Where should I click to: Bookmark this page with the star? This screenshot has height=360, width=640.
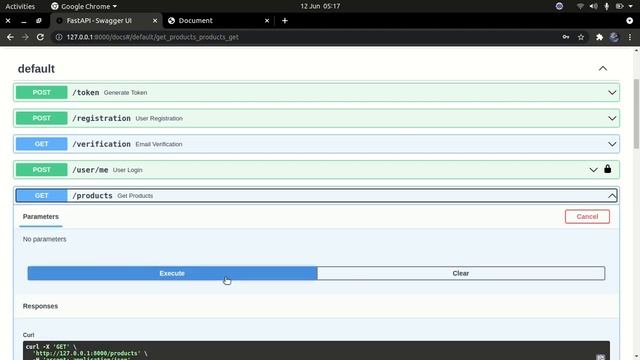(x=581, y=37)
